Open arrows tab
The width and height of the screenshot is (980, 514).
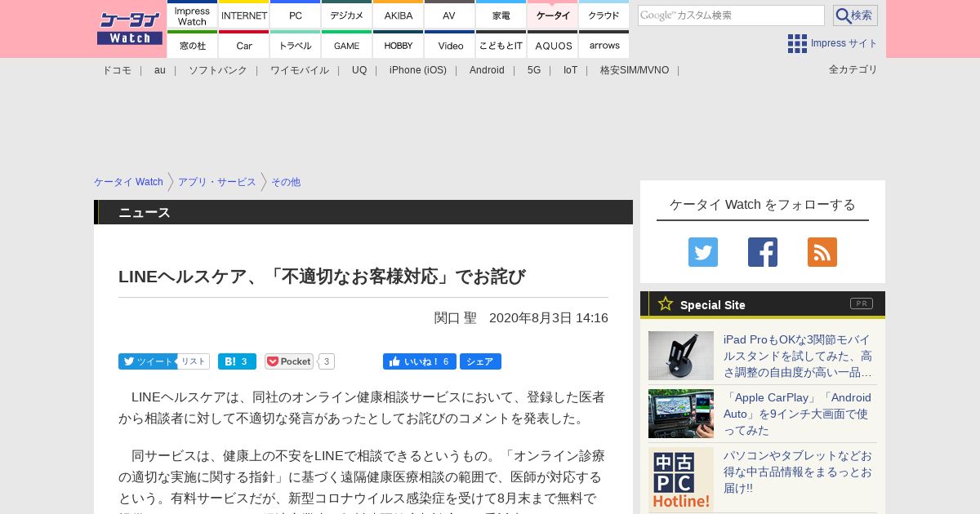click(604, 44)
